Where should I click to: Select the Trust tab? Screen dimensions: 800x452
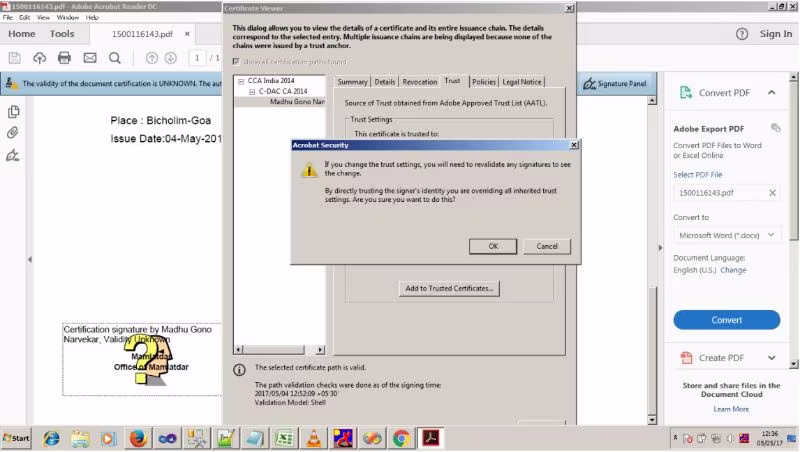pos(452,81)
